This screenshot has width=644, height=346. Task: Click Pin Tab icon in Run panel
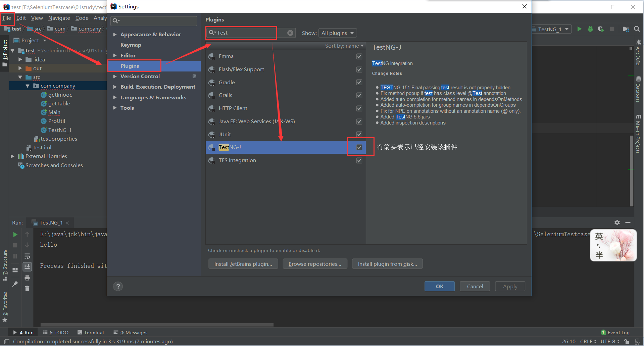tap(15, 284)
